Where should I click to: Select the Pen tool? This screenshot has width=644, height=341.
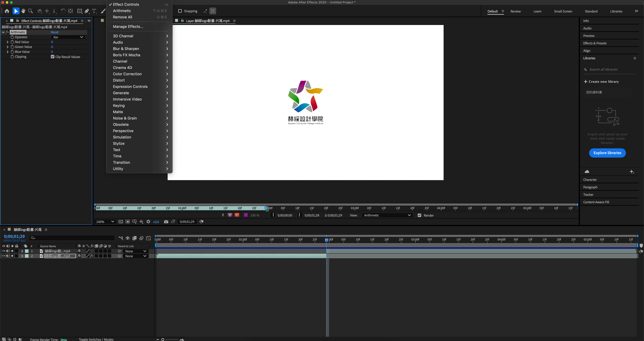87,11
